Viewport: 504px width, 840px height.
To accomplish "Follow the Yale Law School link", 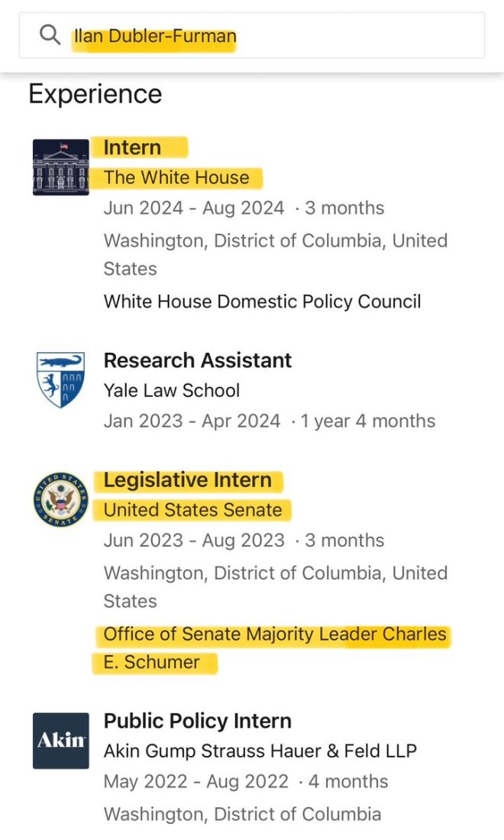I will (171, 390).
